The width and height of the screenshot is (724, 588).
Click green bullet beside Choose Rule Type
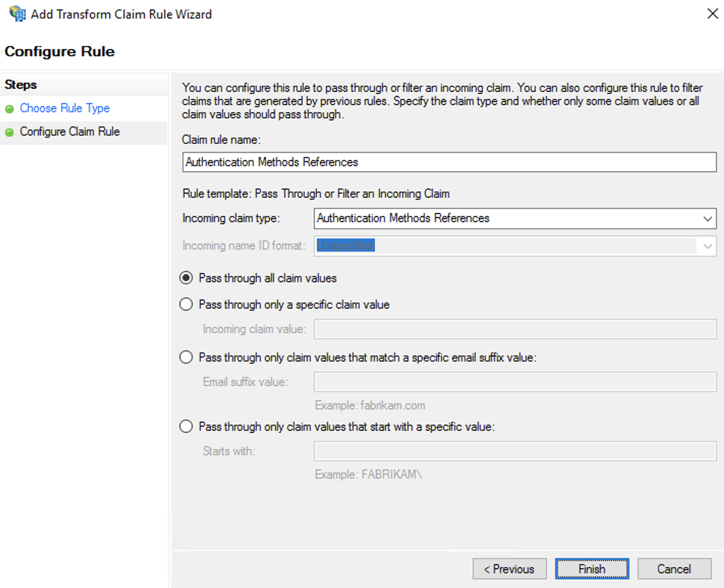tap(9, 109)
